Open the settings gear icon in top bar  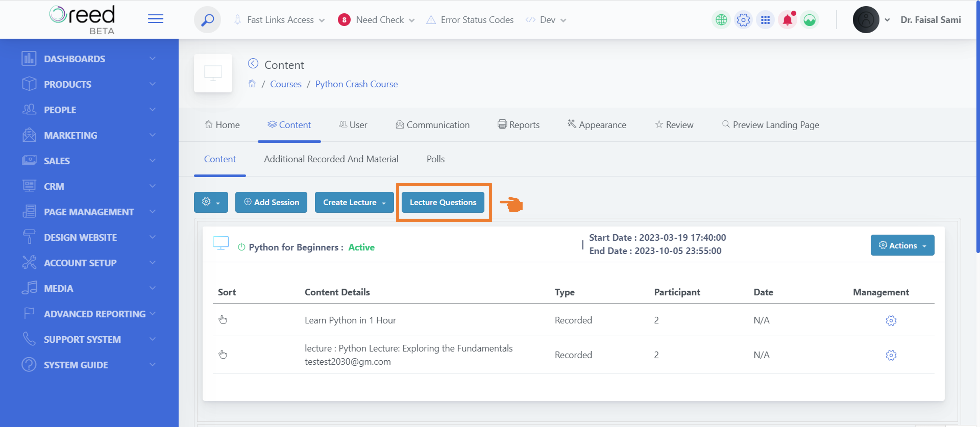[743, 20]
